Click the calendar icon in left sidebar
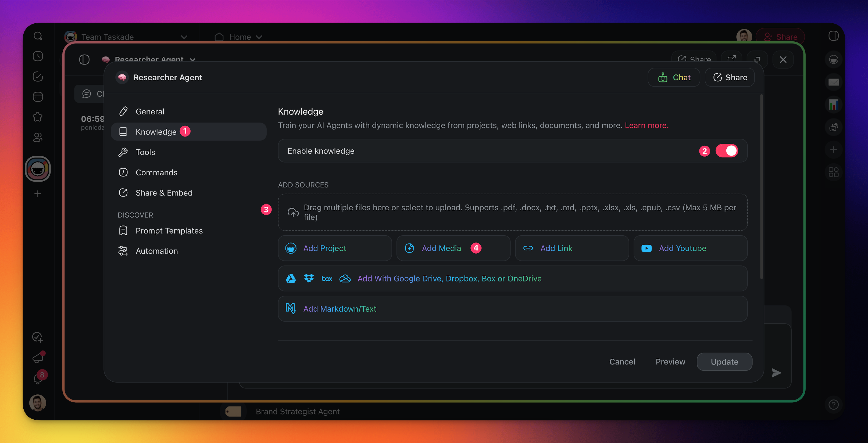The height and width of the screenshot is (443, 868). click(38, 97)
